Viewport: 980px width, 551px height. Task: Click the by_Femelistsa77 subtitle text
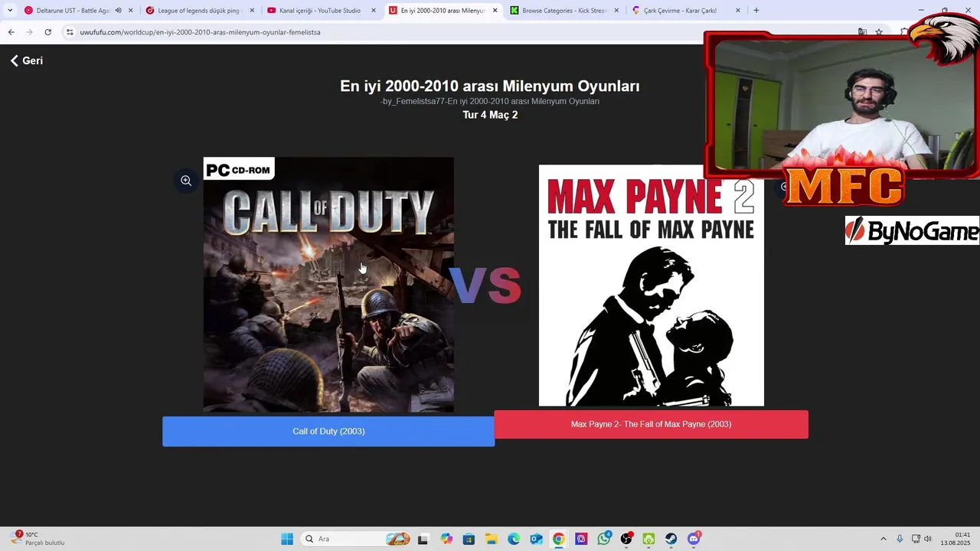pyautogui.click(x=490, y=101)
